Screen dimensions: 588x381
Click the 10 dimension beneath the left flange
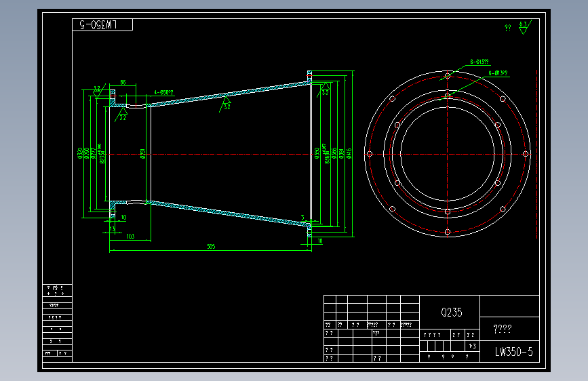(123, 218)
